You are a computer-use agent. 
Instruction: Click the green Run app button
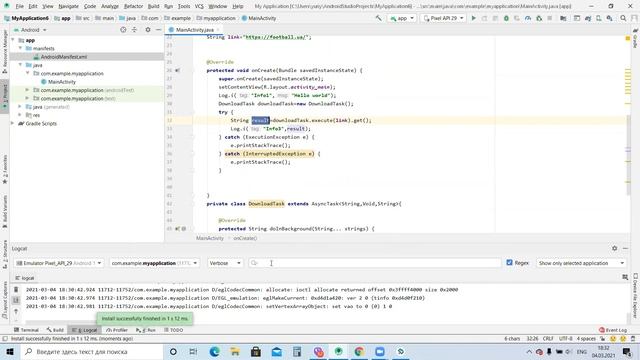click(x=473, y=18)
